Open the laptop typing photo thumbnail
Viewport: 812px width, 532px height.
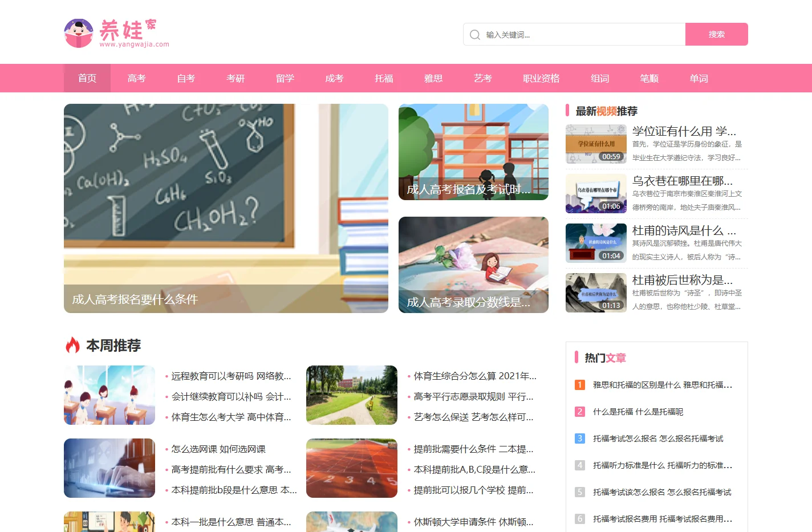point(109,468)
